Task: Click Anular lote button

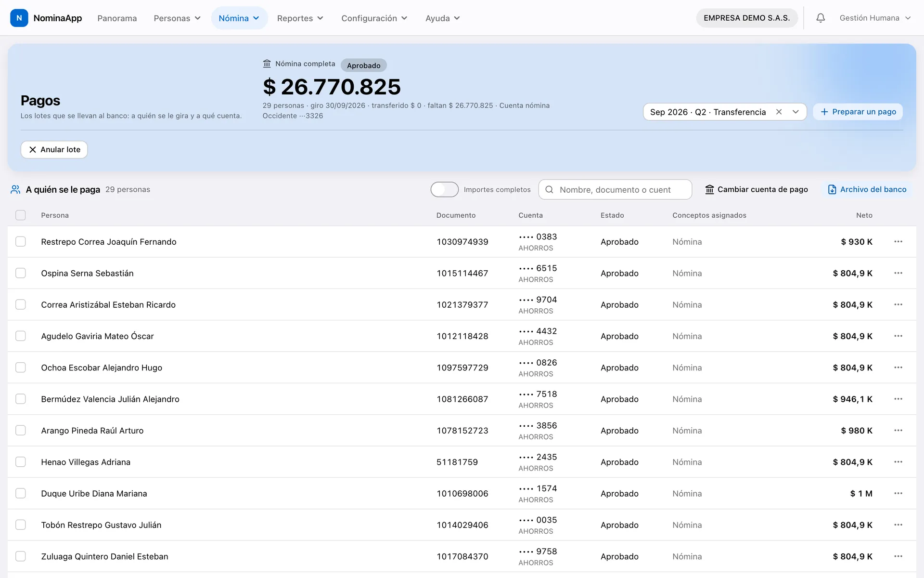Action: pos(54,150)
